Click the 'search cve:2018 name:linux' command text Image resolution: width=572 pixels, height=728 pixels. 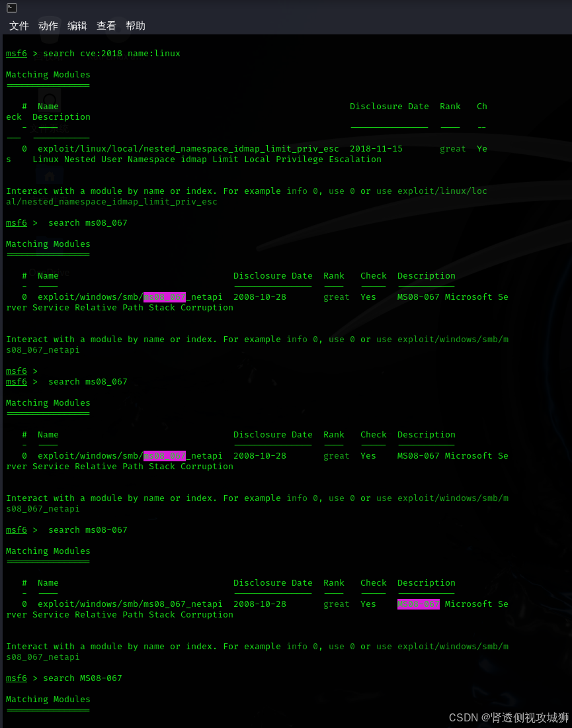coord(112,54)
